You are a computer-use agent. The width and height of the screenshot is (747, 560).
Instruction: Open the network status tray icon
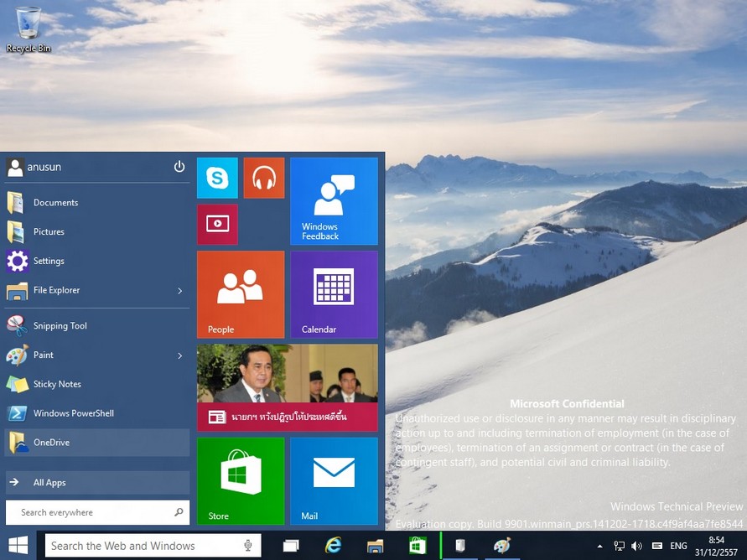click(619, 547)
